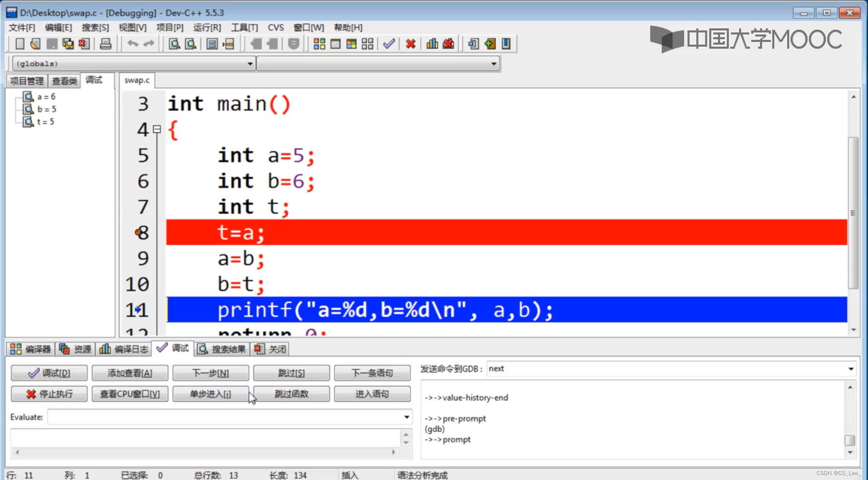868x480 pixels.
Task: Click the Print toolbar icon
Action: pyautogui.click(x=105, y=44)
